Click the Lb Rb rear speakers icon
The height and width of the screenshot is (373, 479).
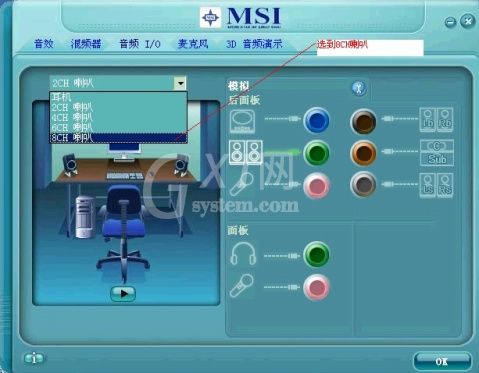[x=436, y=120]
